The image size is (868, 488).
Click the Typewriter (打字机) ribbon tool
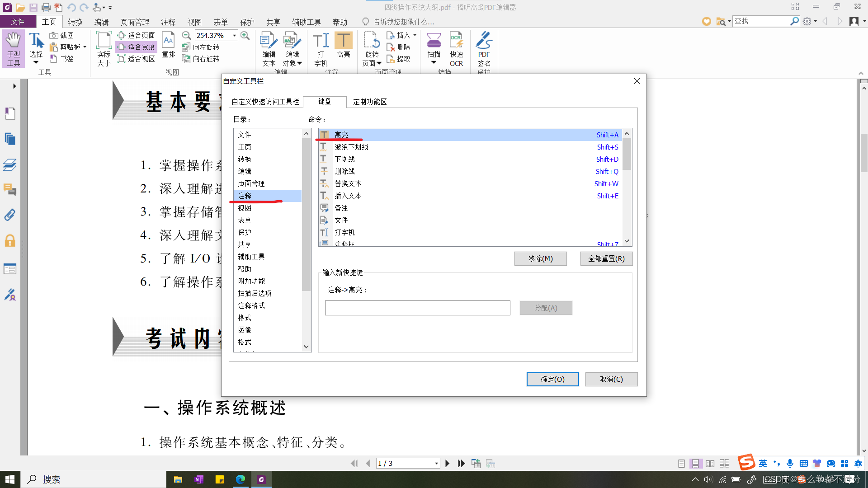tap(321, 48)
